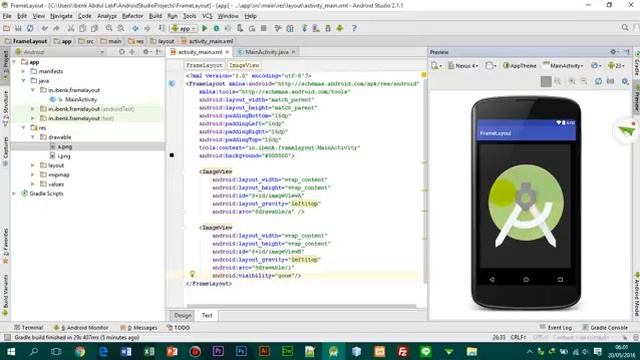The image size is (640, 360).
Task: Click the Cut scissors icon
Action: point(71,28)
